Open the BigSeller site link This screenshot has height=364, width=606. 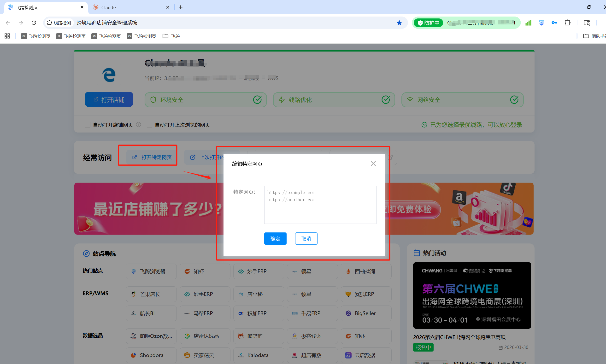click(x=366, y=313)
